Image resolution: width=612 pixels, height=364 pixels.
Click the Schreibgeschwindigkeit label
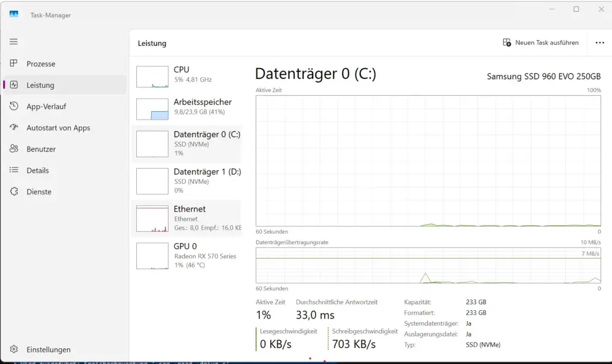(365, 331)
